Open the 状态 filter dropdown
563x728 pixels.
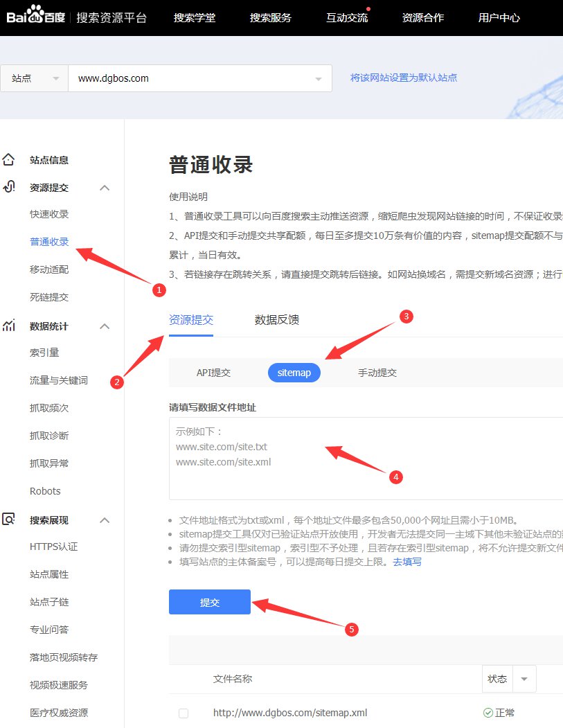524,679
